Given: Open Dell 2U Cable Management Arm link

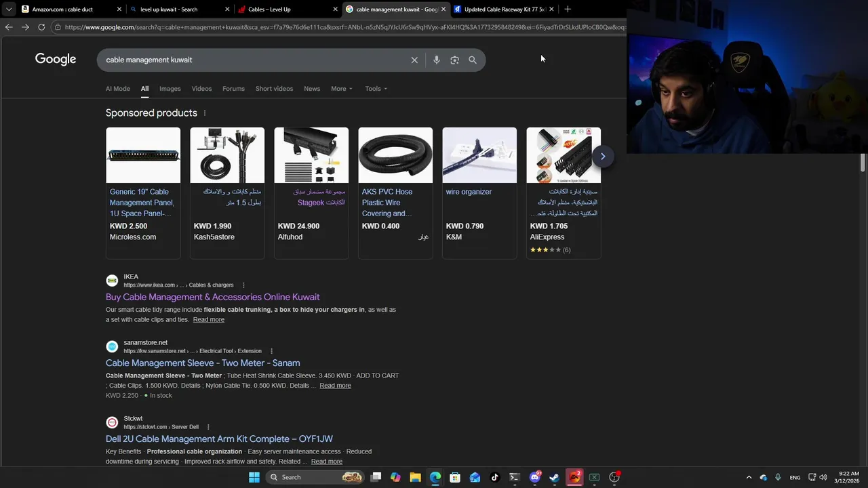Looking at the screenshot, I should [x=219, y=439].
